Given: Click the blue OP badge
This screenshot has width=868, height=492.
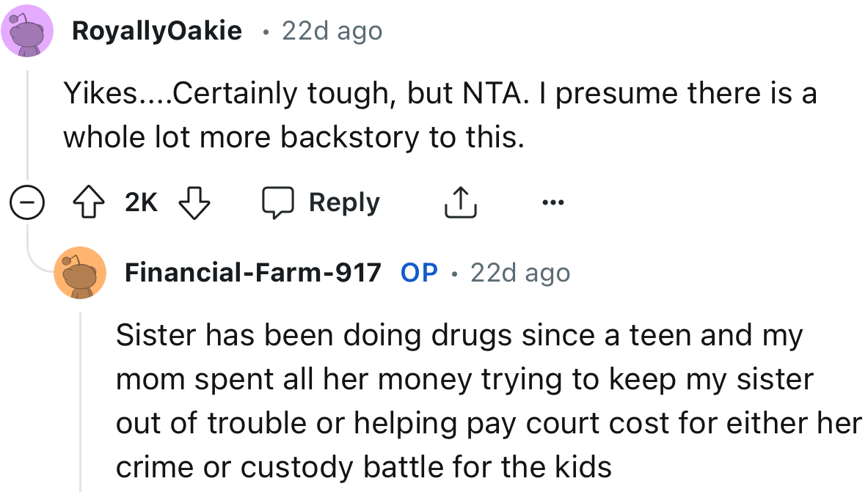Looking at the screenshot, I should 420,273.
